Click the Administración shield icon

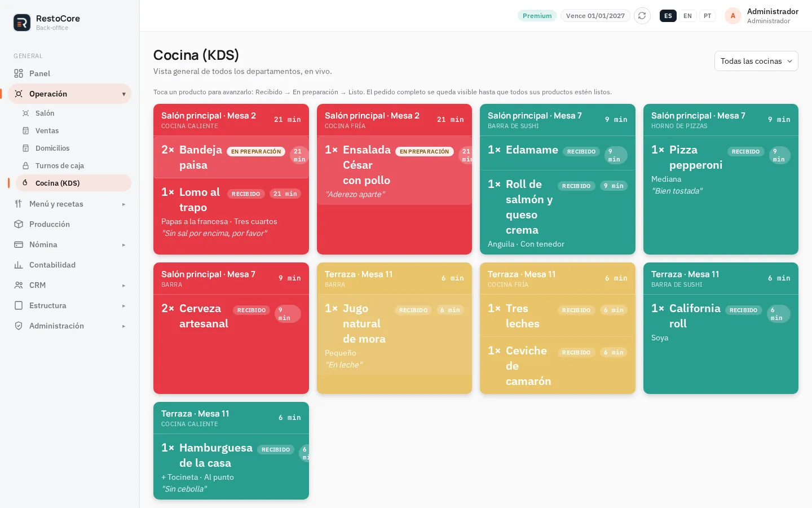pyautogui.click(x=19, y=326)
